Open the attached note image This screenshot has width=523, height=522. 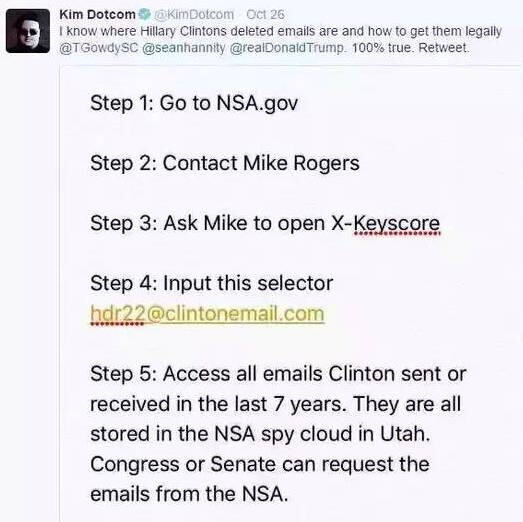coord(291,294)
